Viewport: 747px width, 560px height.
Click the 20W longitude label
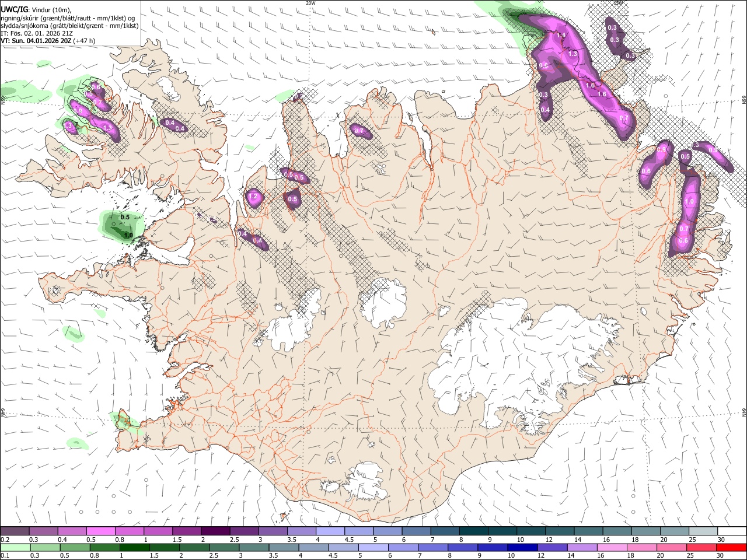pyautogui.click(x=310, y=3)
